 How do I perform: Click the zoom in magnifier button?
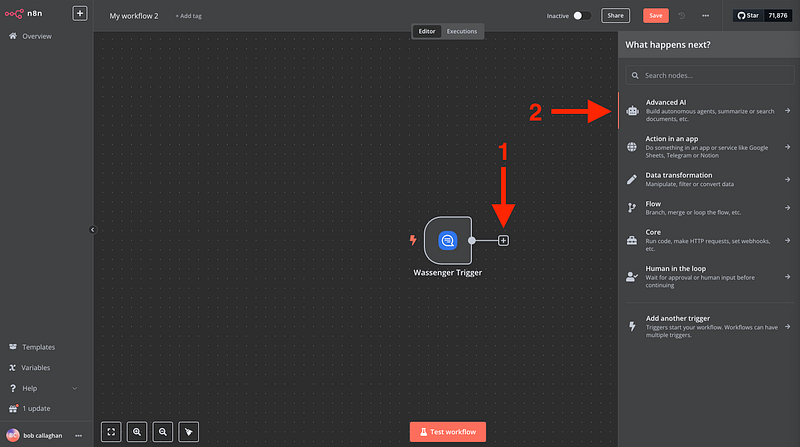pos(137,432)
